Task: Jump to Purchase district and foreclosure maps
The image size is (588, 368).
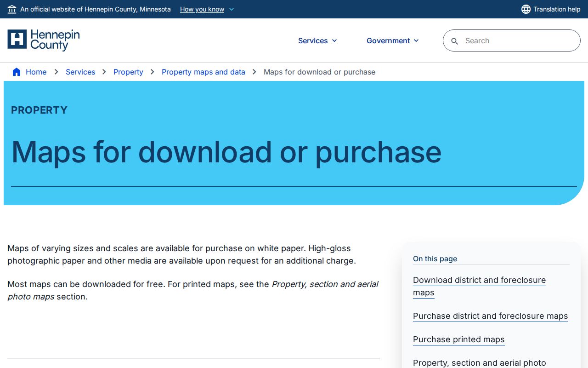Action: click(x=490, y=316)
